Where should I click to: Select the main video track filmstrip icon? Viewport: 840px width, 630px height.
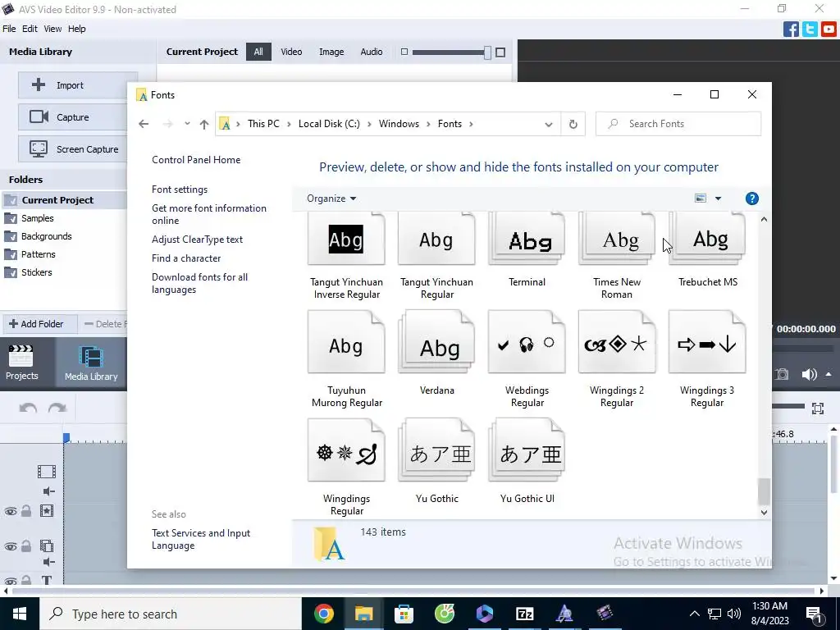(47, 472)
